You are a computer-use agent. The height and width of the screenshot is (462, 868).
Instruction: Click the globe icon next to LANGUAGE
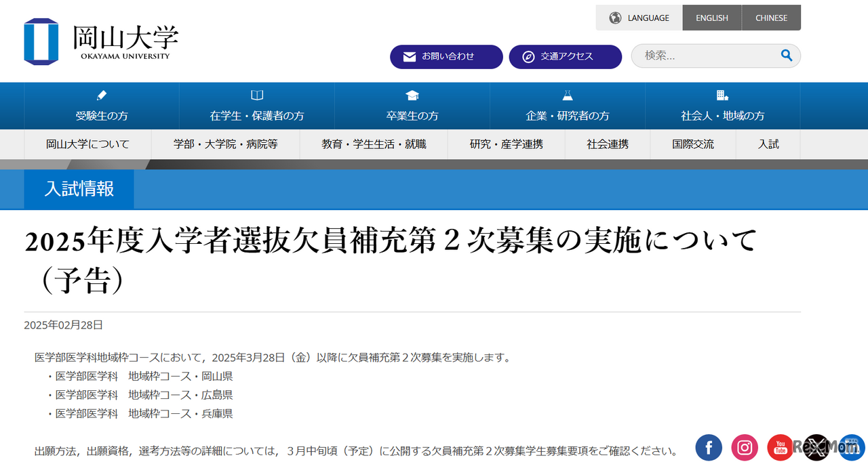[x=616, y=18]
